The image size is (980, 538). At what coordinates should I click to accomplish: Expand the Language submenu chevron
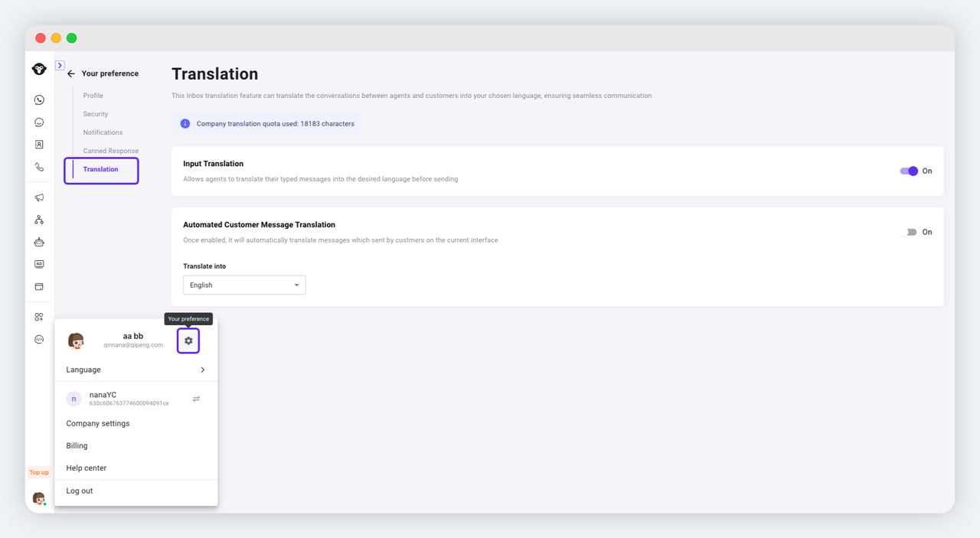point(202,370)
